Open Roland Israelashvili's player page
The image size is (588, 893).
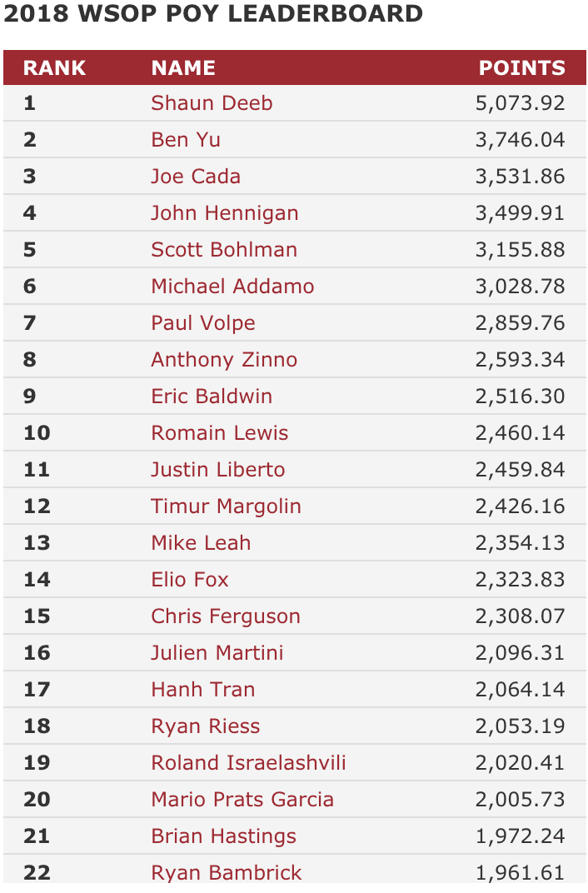pos(249,763)
